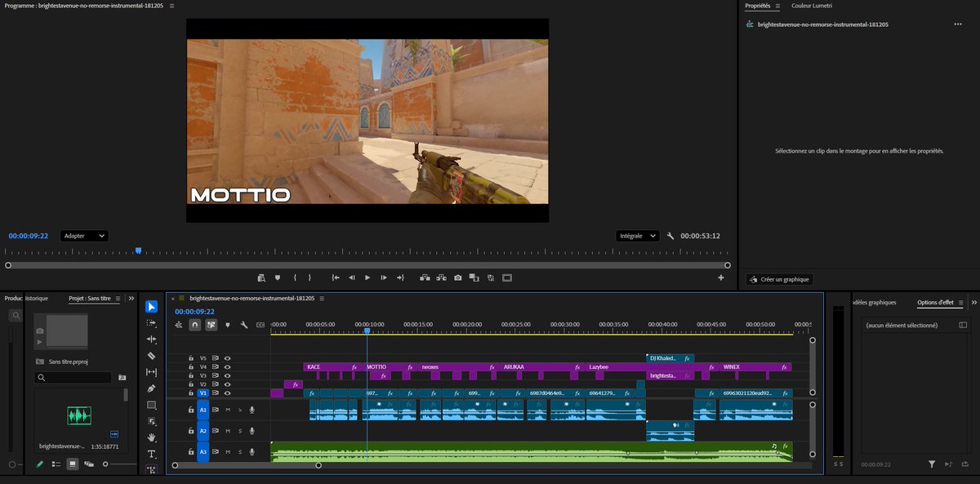980x484 pixels.
Task: Select the brightestavenue audio clip thumbnail
Action: [x=79, y=415]
